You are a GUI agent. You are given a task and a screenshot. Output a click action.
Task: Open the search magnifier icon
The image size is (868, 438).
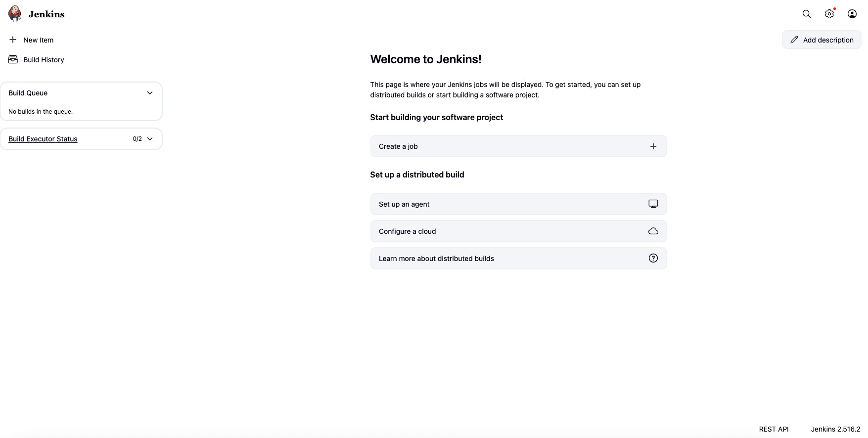807,14
